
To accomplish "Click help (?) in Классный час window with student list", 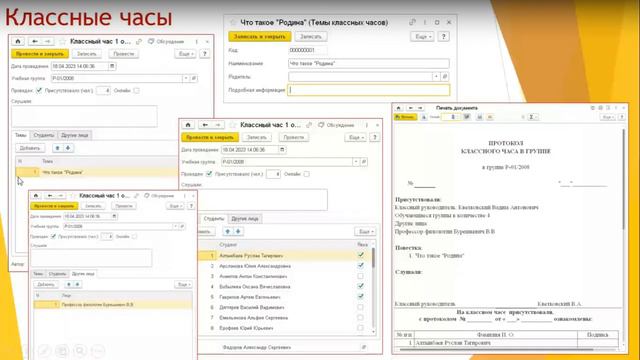I will click(x=375, y=138).
